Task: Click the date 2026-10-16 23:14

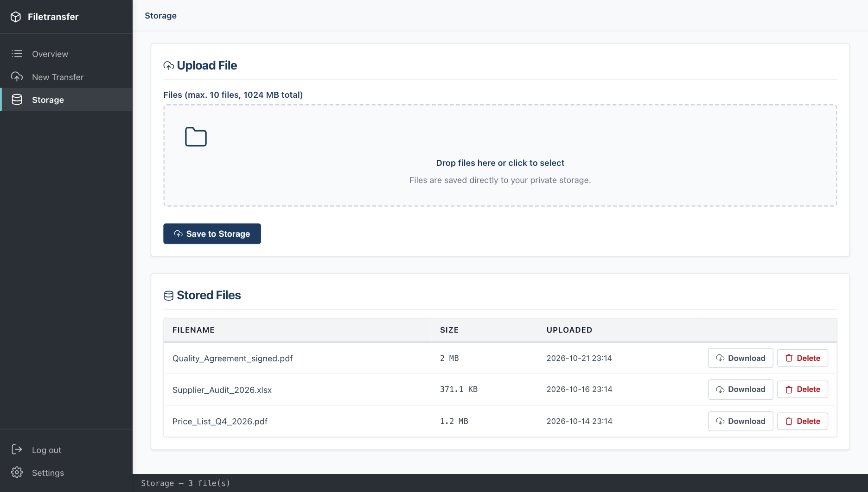Action: [579, 390]
